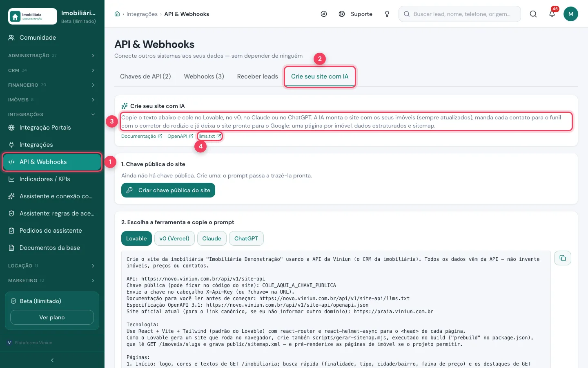Open Integração Portais in the sidebar
Screen dimensions: 588x368
[x=52, y=128]
